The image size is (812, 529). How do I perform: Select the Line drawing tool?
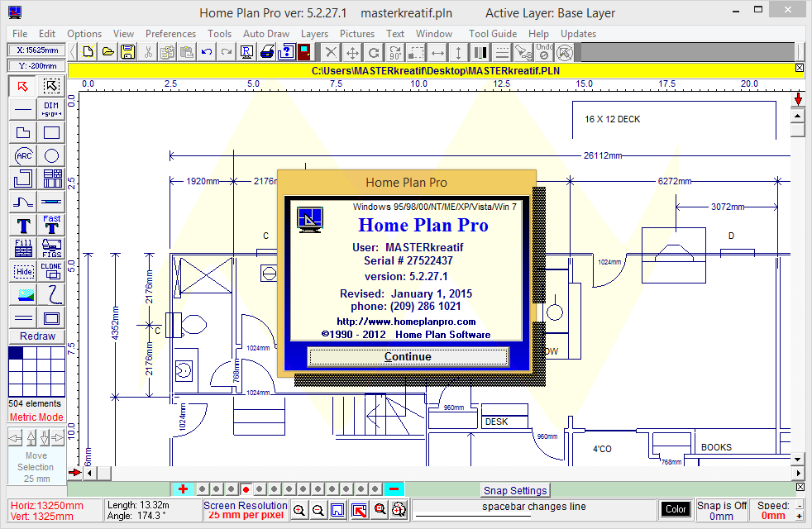[23, 109]
